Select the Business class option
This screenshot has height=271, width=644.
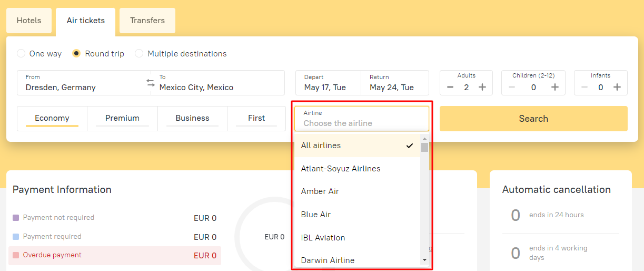click(x=192, y=119)
